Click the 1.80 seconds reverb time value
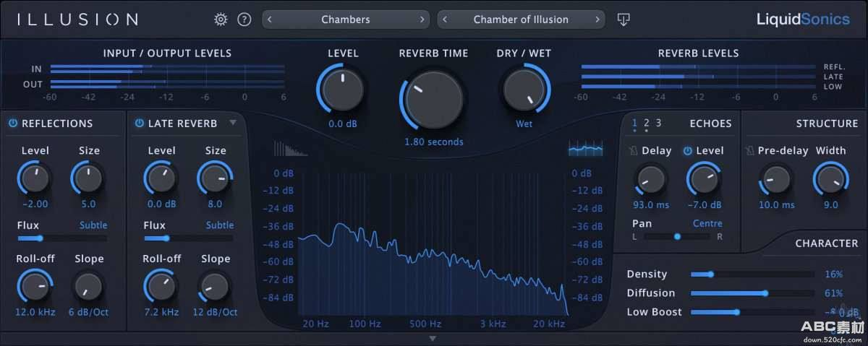The image size is (868, 346). pos(434,142)
